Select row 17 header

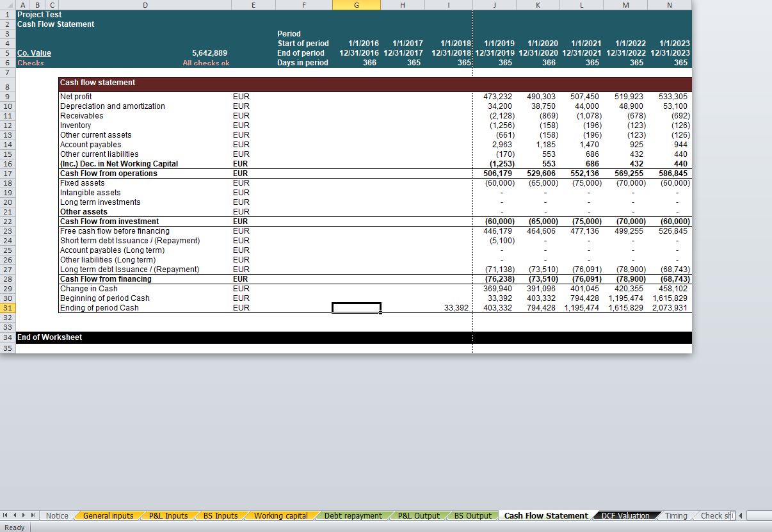[8, 173]
